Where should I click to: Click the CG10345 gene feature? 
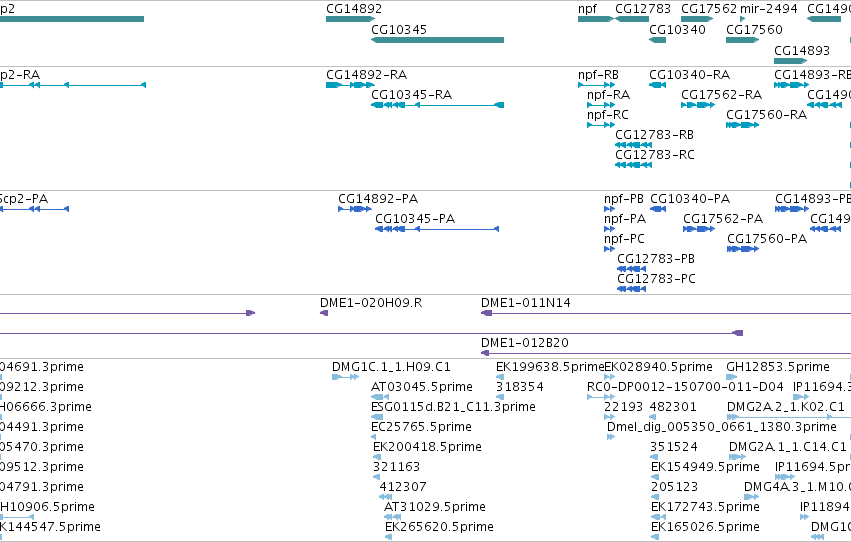(437, 40)
